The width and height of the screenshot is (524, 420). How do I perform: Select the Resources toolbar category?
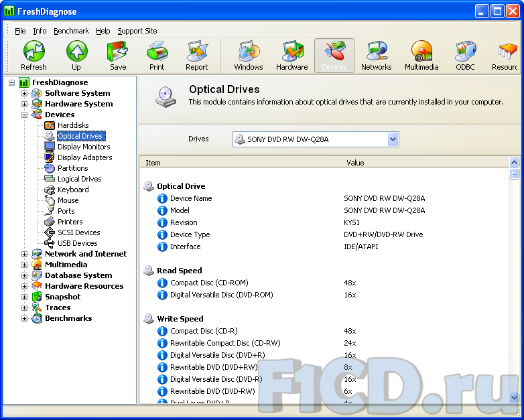pyautogui.click(x=505, y=56)
